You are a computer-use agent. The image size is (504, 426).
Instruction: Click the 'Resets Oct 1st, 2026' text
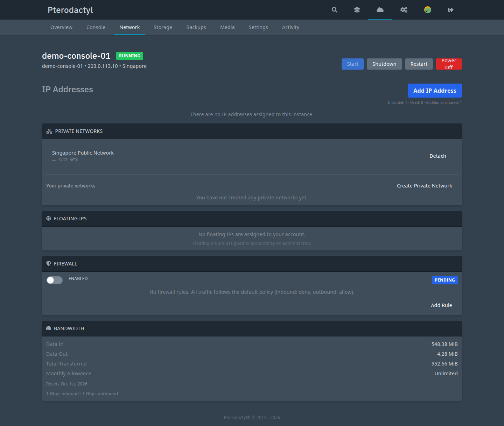[x=67, y=384]
